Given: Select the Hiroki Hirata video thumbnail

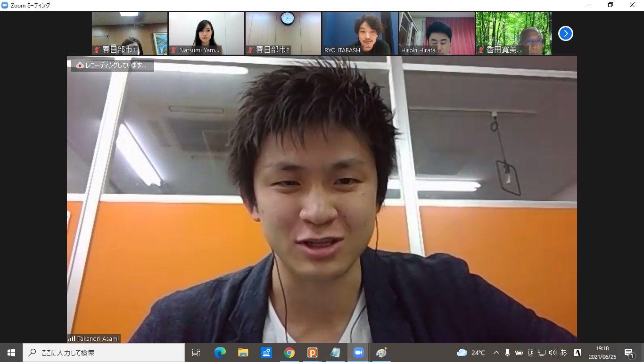Looking at the screenshot, I should click(x=437, y=33).
